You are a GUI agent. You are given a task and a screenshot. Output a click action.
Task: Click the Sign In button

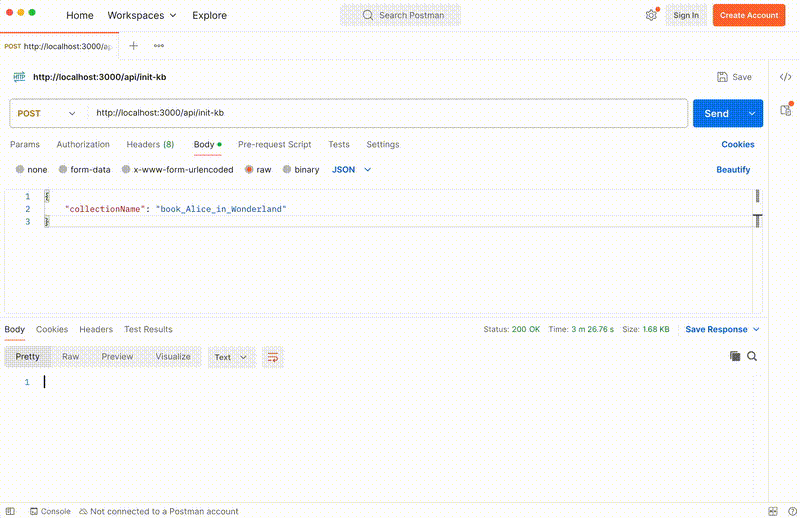pyautogui.click(x=686, y=15)
